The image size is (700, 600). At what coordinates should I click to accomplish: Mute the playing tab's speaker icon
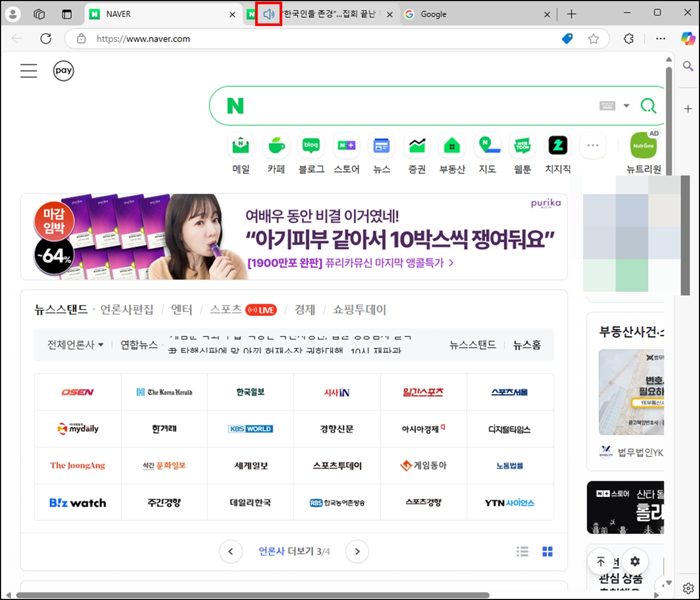(x=269, y=14)
